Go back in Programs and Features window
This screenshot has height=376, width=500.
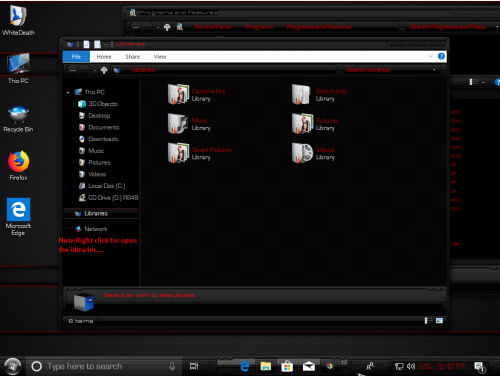(x=136, y=27)
